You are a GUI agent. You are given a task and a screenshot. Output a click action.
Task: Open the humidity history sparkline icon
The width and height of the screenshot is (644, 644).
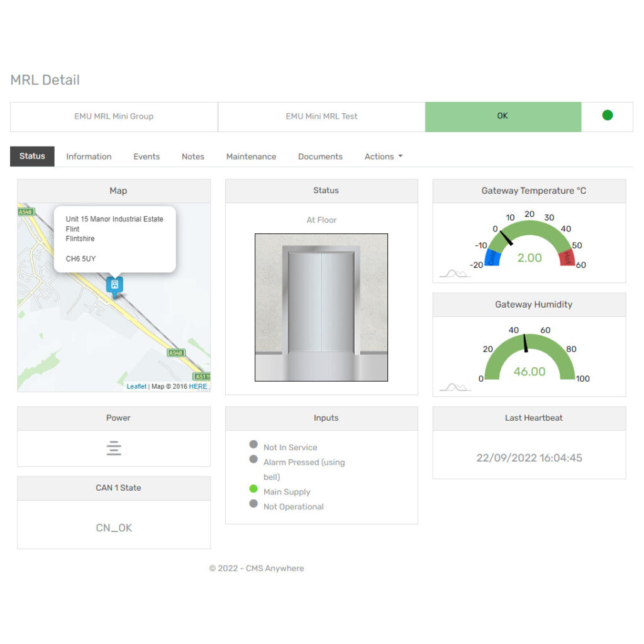click(455, 387)
